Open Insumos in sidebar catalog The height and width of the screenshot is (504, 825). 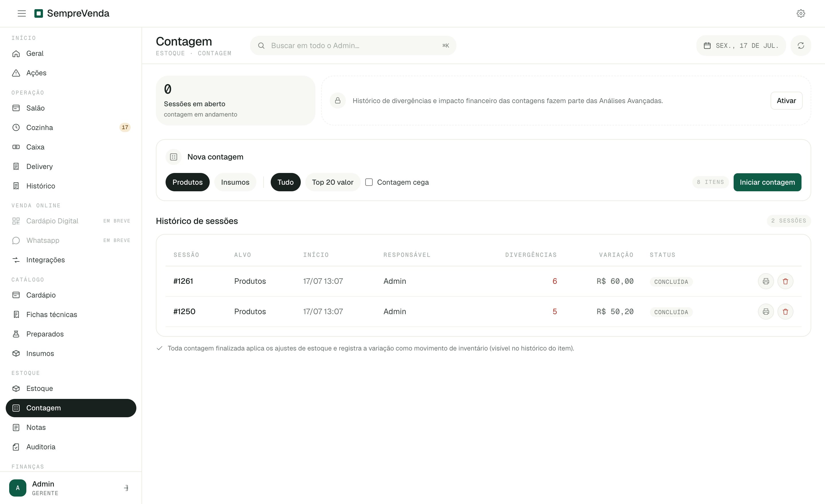click(71, 353)
